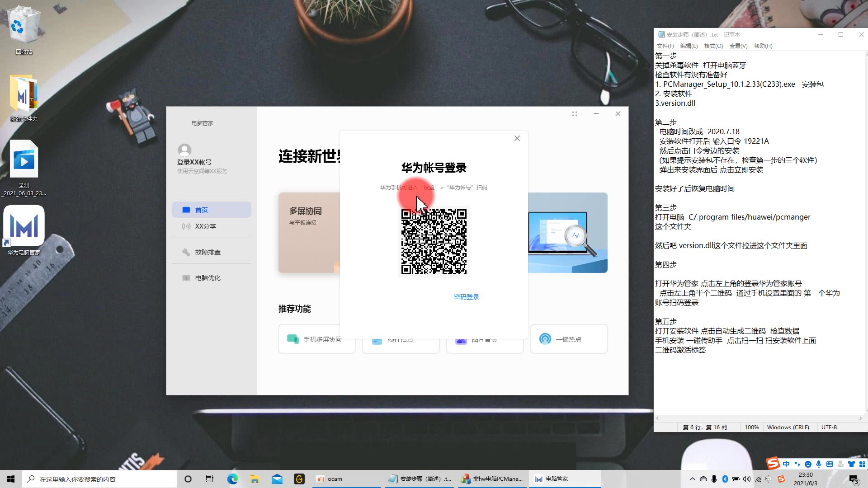Switch to password login link
This screenshot has height=488, width=868.
[x=467, y=297]
